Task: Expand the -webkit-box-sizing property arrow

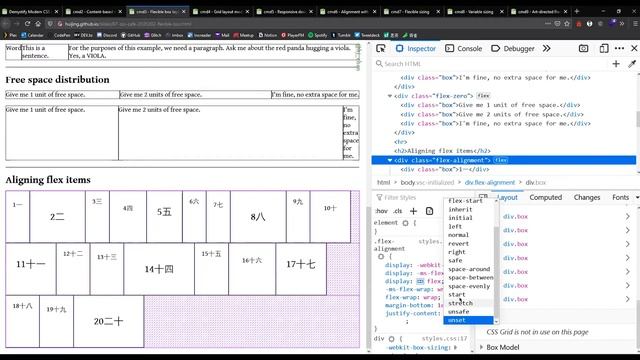Action: point(456,347)
